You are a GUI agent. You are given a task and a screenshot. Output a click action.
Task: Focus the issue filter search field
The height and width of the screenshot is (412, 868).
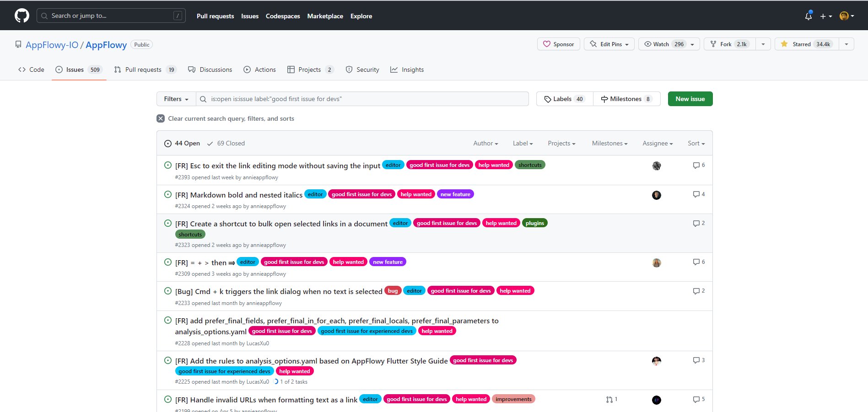(x=362, y=99)
